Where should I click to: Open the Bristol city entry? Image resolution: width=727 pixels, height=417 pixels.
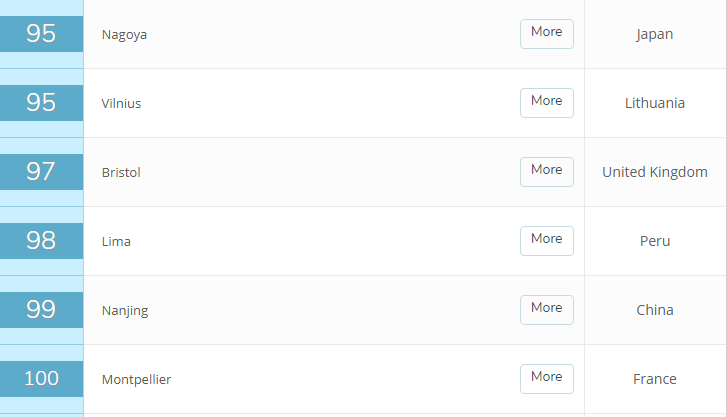[x=121, y=173]
